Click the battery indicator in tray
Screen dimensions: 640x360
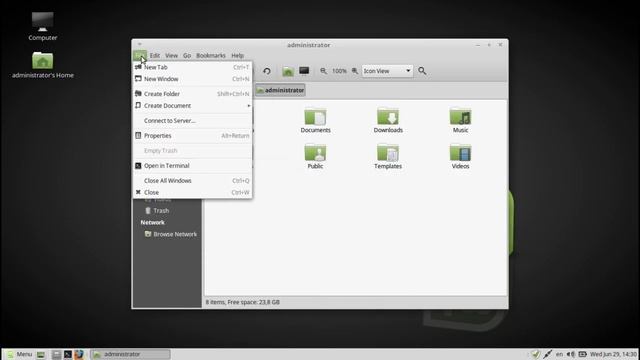[582, 354]
